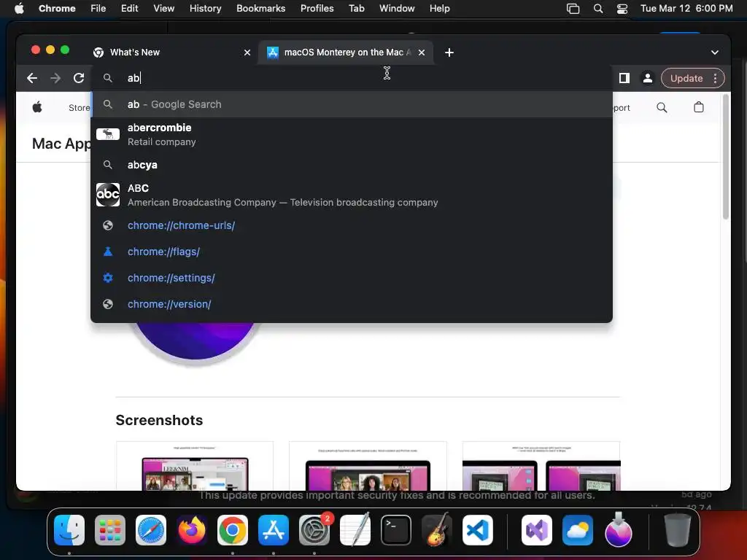The image size is (747, 560).
Task: Expand the tab search chevron
Action: [x=715, y=52]
